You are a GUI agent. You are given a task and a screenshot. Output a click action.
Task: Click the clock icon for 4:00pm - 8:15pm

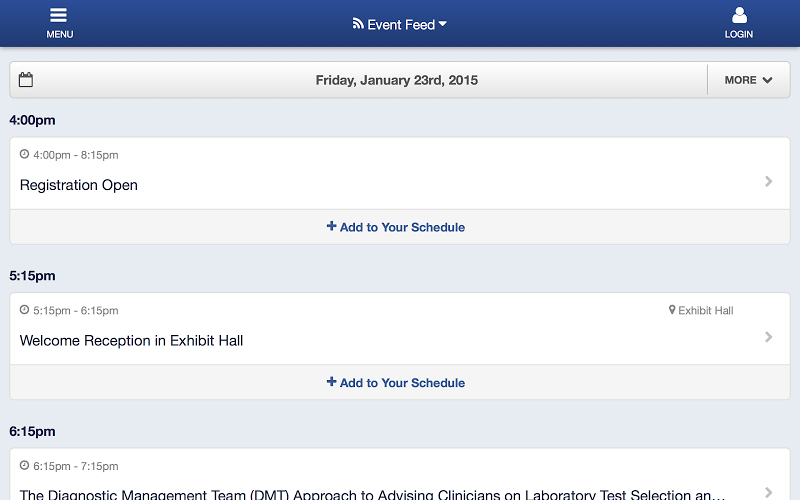(x=24, y=154)
